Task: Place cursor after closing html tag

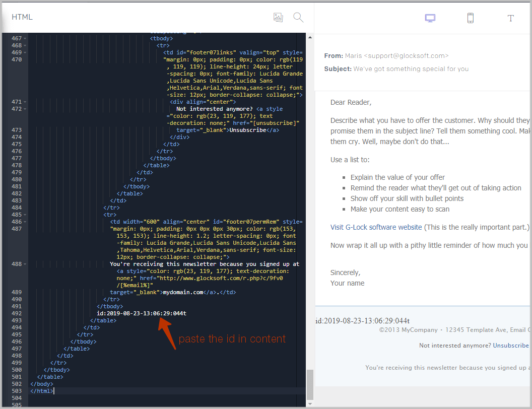Action: point(53,390)
